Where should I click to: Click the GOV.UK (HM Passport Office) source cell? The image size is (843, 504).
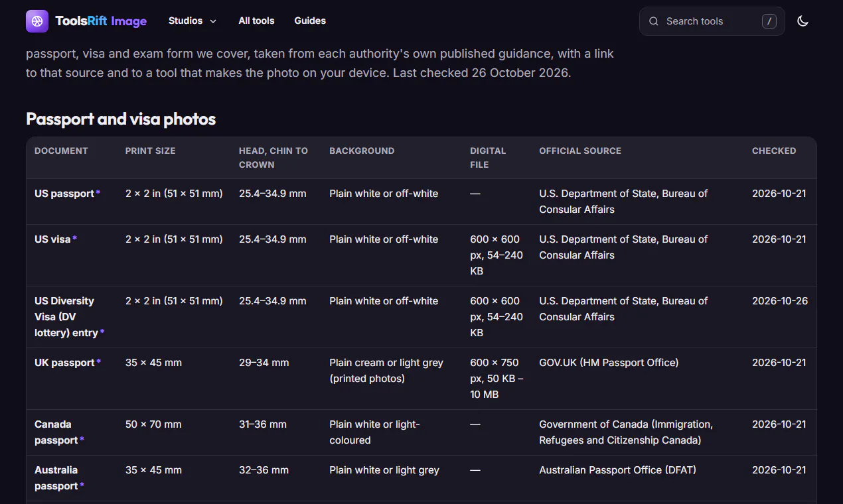(x=609, y=363)
